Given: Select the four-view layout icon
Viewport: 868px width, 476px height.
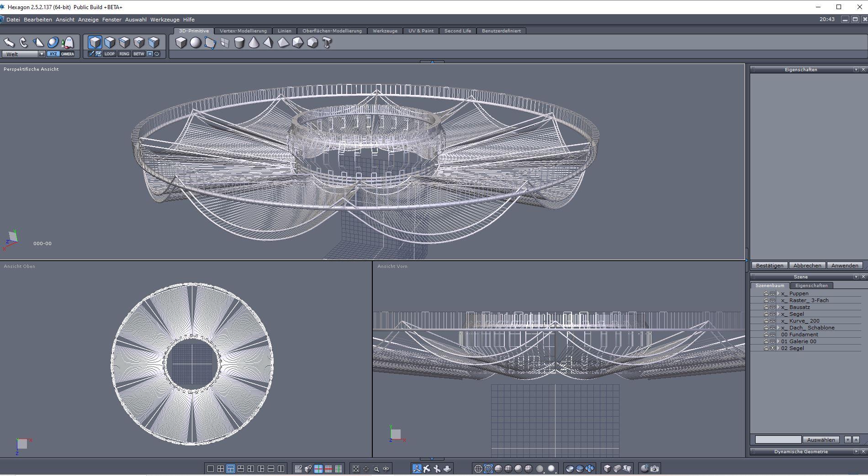Looking at the screenshot, I should coord(221,468).
